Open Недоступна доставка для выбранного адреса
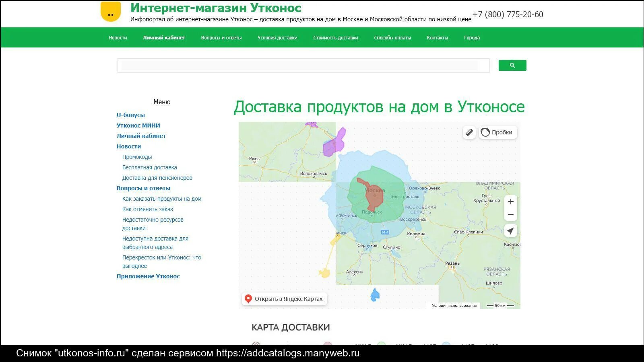The image size is (644, 362). pos(155,243)
